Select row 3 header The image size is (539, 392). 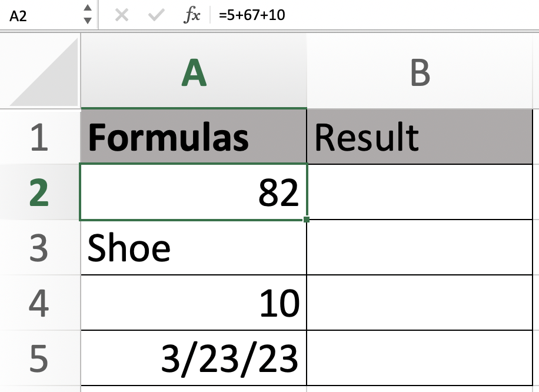(39, 248)
